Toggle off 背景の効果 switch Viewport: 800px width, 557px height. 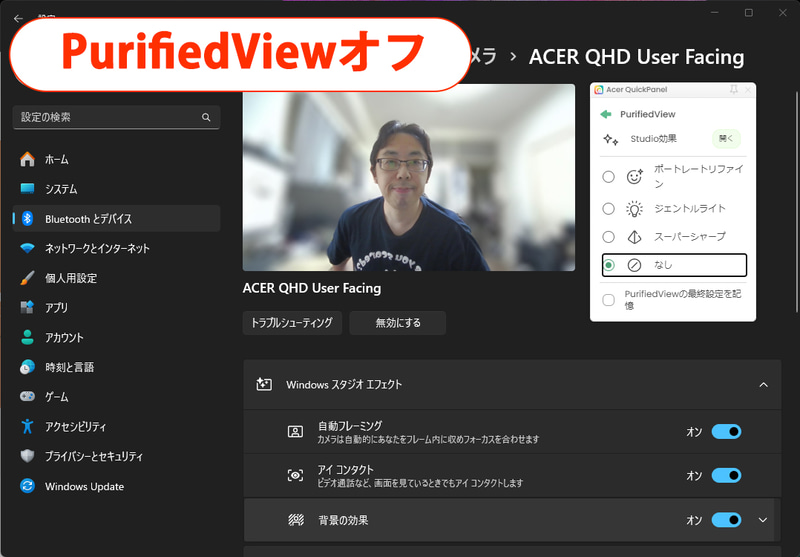coord(726,520)
